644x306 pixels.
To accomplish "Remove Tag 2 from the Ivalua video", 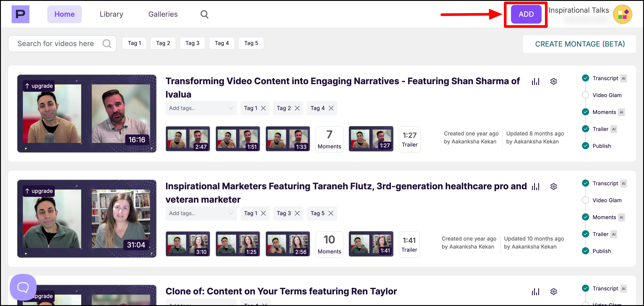I will pos(297,108).
